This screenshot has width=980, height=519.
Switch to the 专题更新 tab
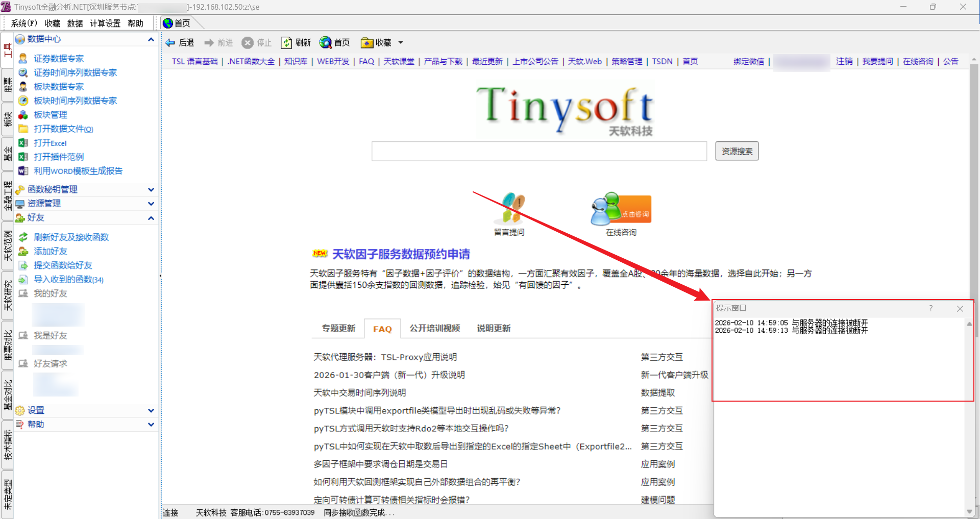click(x=338, y=328)
